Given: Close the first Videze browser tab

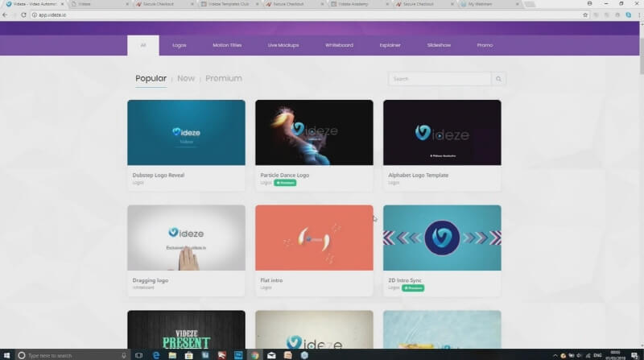Looking at the screenshot, I should click(x=63, y=4).
